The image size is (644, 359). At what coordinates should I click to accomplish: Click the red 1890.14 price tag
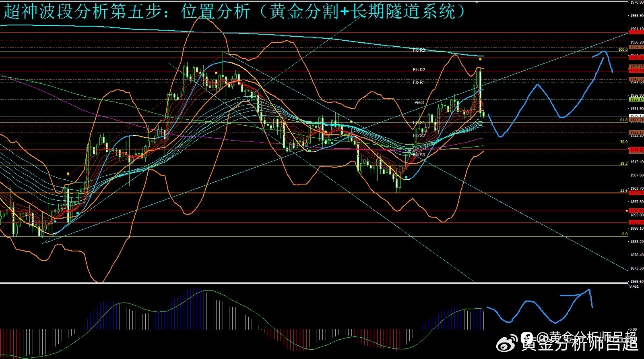pyautogui.click(x=636, y=222)
